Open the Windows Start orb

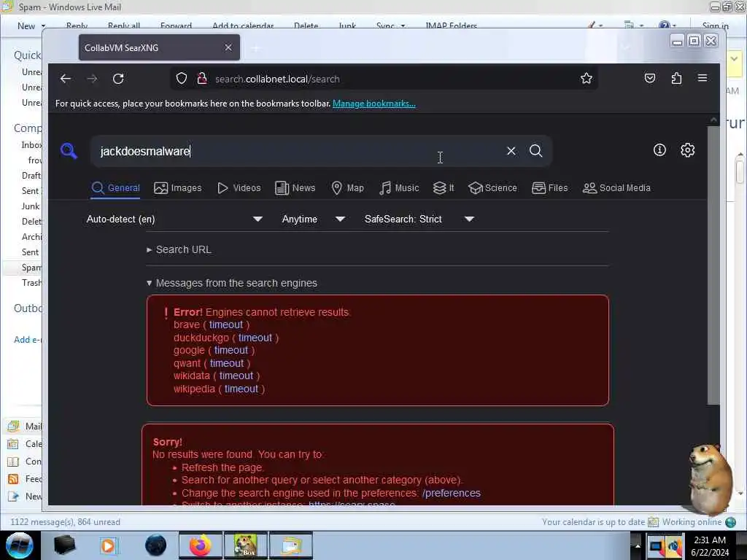(20, 545)
